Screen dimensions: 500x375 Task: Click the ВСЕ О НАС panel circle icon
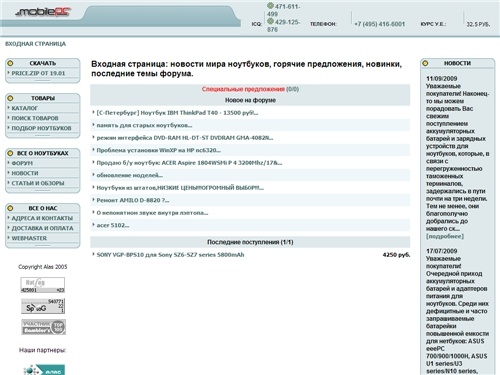pos(10,208)
